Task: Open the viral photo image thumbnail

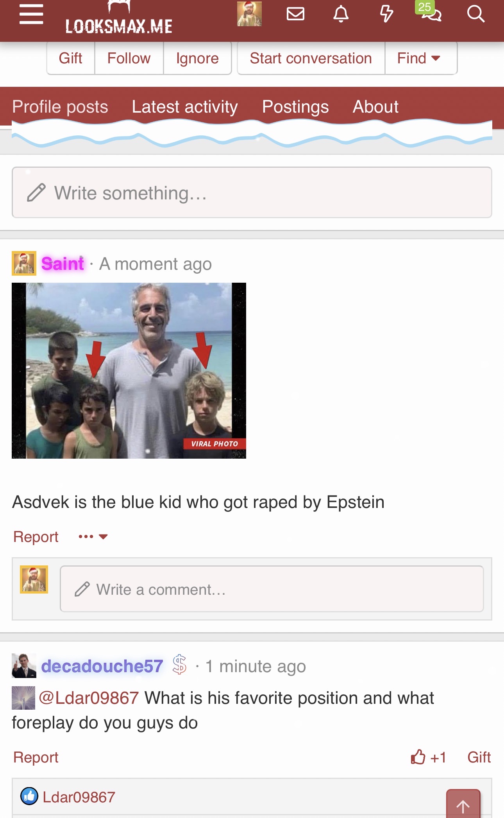Action: [129, 371]
